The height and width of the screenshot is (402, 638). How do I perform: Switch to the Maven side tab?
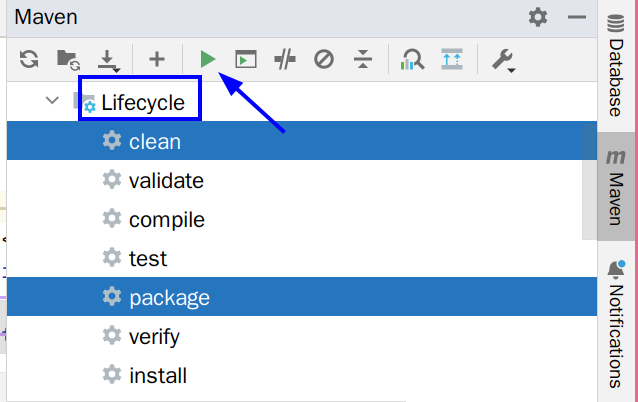click(x=616, y=186)
